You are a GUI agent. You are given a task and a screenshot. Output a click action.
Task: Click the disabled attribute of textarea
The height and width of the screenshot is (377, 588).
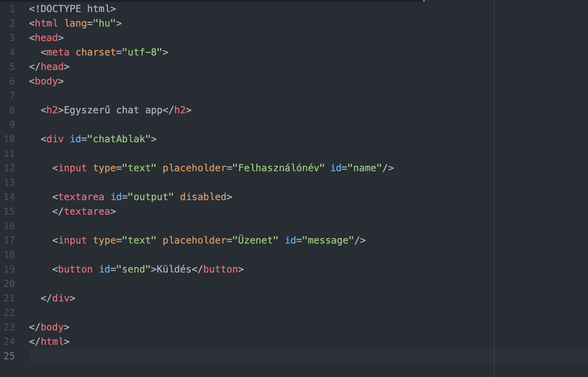(x=203, y=197)
